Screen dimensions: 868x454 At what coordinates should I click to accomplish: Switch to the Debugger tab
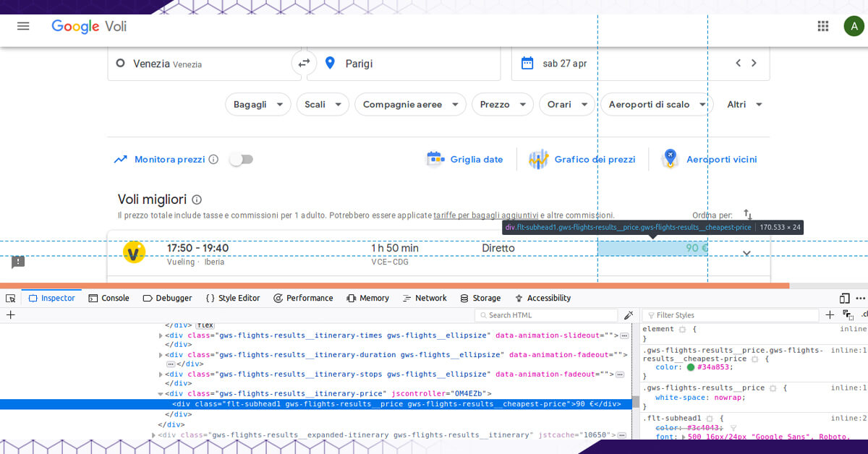[167, 298]
